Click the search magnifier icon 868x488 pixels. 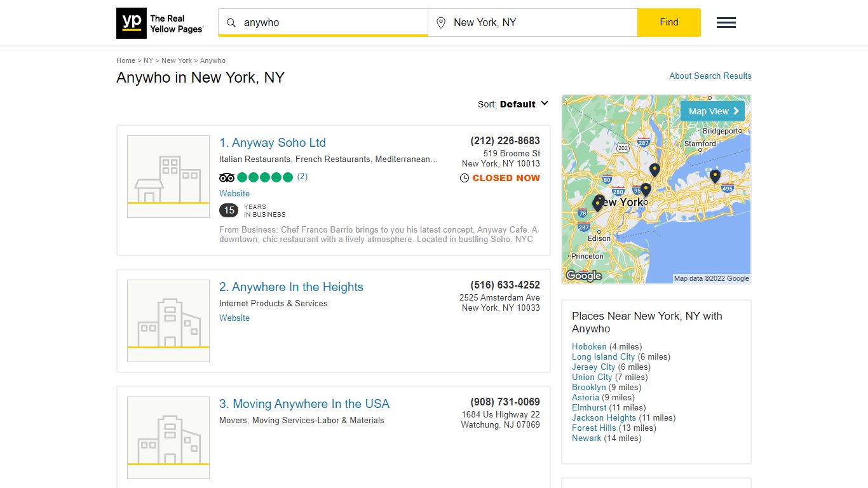pos(231,23)
